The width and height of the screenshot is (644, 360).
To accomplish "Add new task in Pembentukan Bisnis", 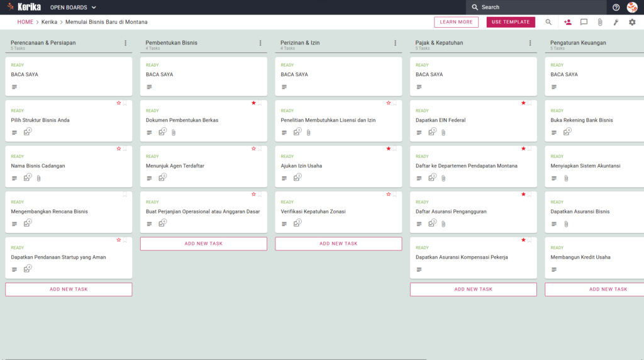I will (203, 244).
